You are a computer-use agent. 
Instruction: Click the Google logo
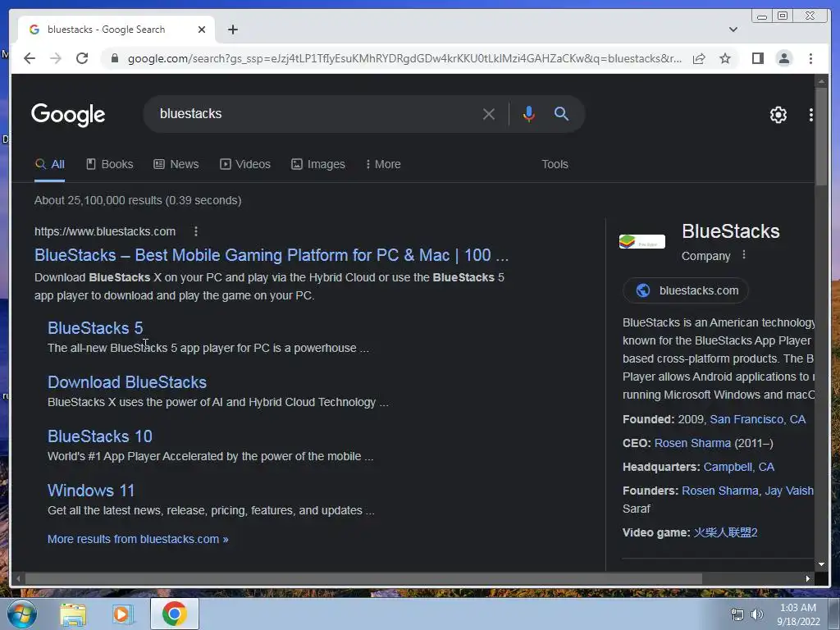[x=68, y=115]
